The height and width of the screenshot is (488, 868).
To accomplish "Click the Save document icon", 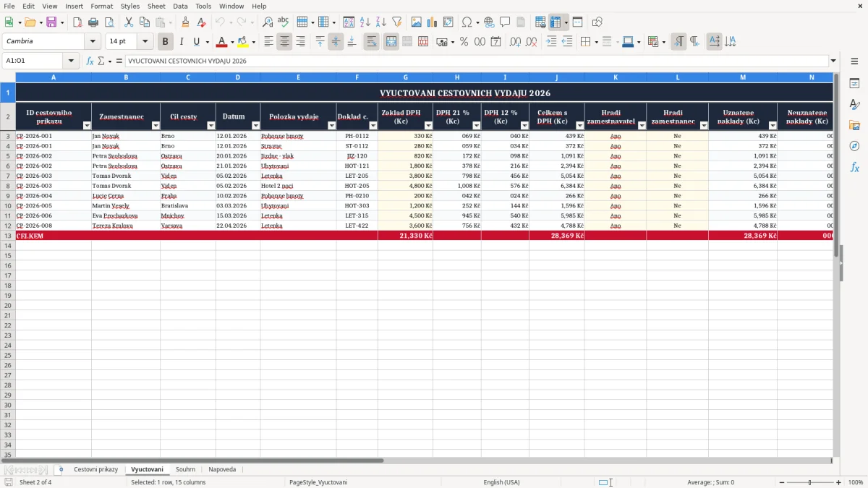I will [51, 22].
